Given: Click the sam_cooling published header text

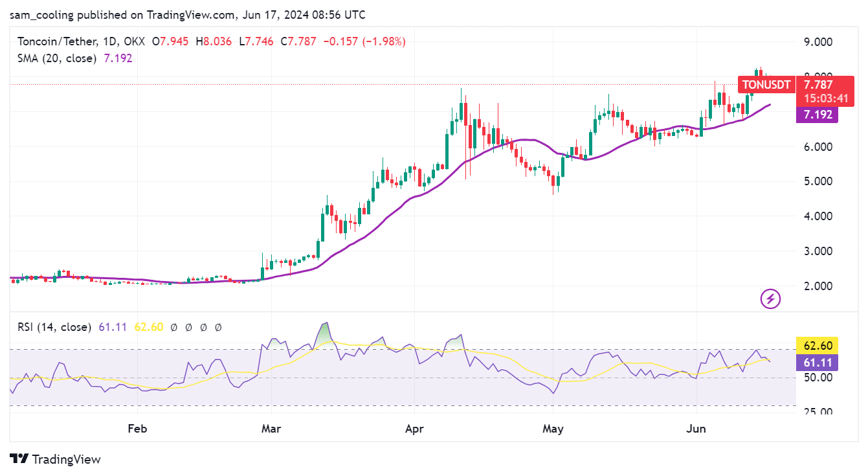Looking at the screenshot, I should click(189, 14).
